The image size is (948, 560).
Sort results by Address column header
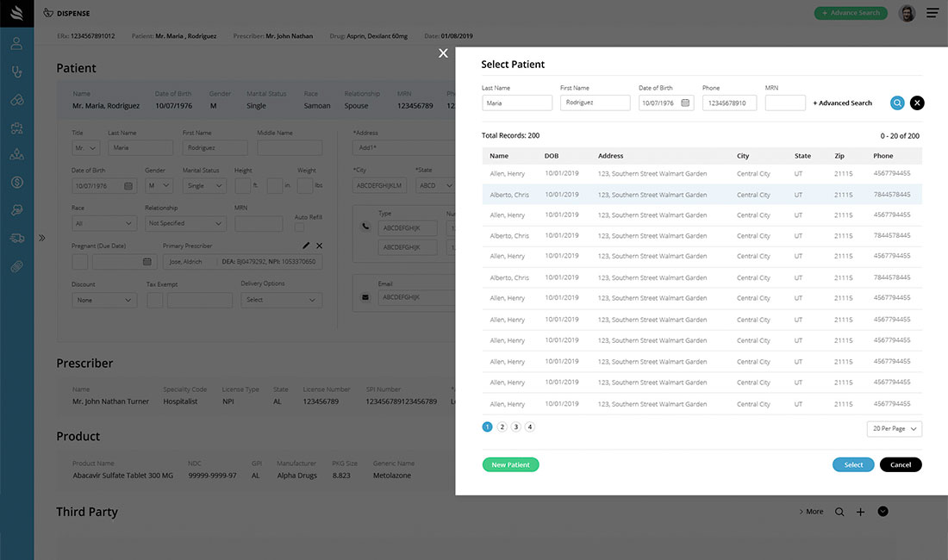click(x=611, y=156)
